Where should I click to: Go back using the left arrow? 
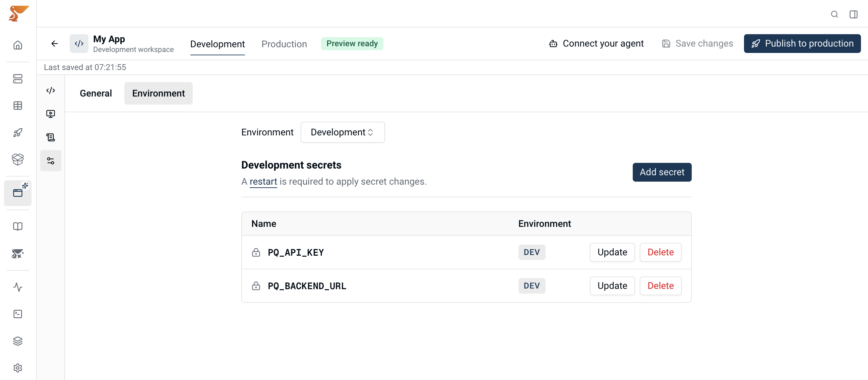pyautogui.click(x=55, y=44)
